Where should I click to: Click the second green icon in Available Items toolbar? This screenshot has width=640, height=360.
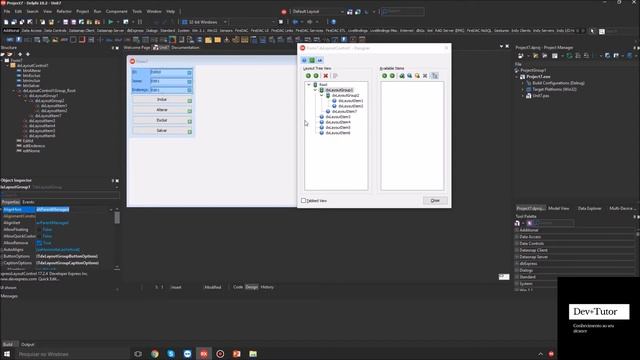(392, 76)
